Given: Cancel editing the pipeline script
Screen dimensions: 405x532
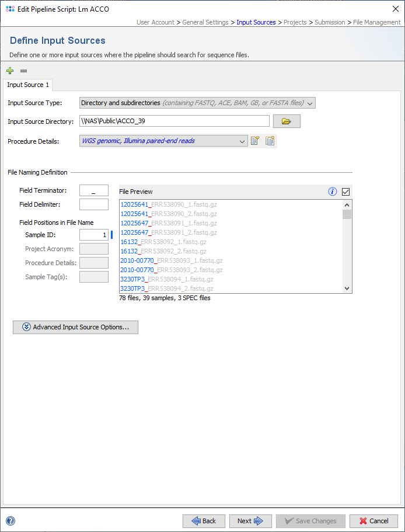Looking at the screenshot, I should 373,521.
